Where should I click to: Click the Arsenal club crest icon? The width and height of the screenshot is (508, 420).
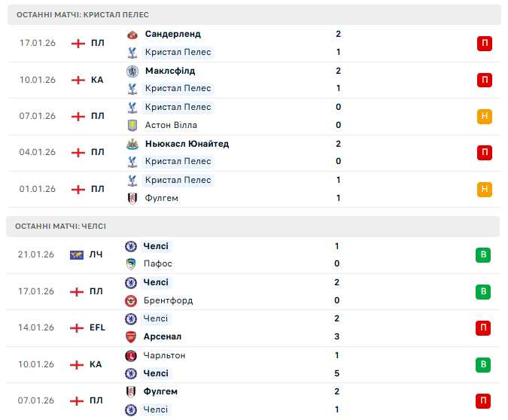(131, 336)
